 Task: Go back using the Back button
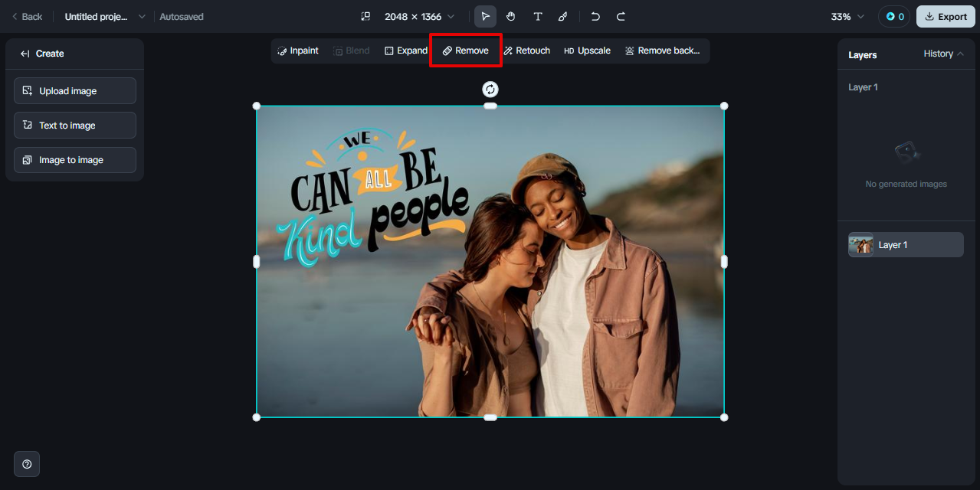pyautogui.click(x=27, y=16)
